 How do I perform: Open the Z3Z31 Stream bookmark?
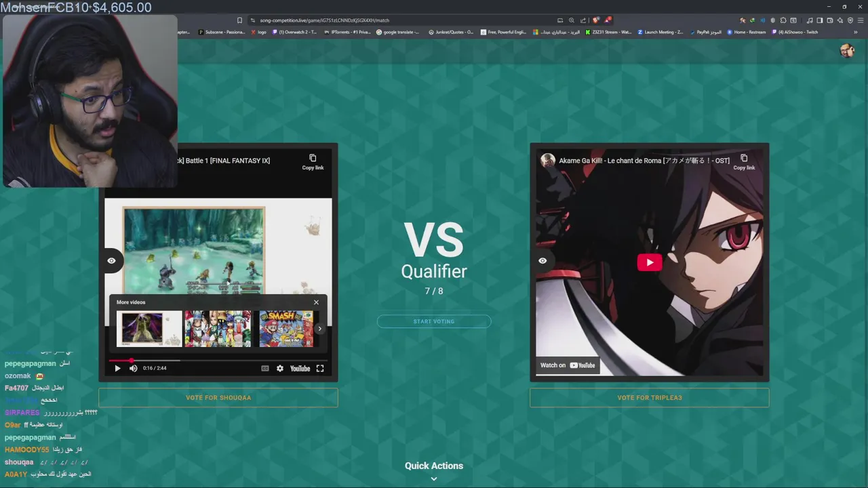[x=609, y=32]
